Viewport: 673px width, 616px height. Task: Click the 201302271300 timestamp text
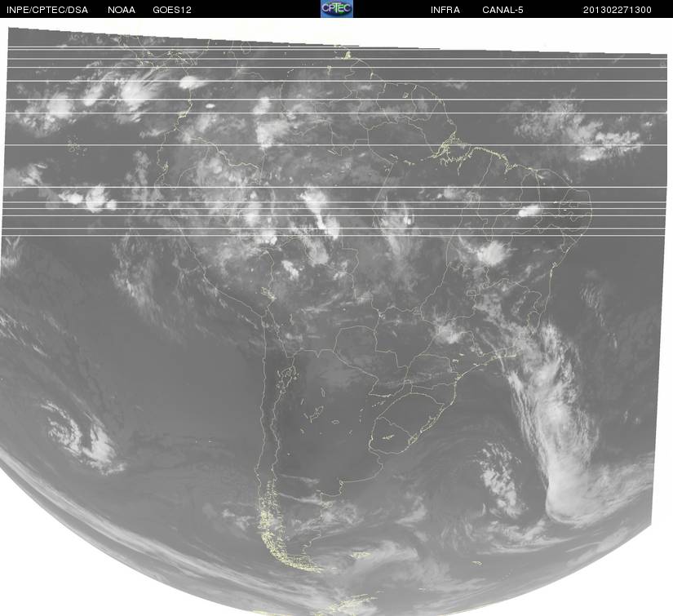pyautogui.click(x=618, y=10)
